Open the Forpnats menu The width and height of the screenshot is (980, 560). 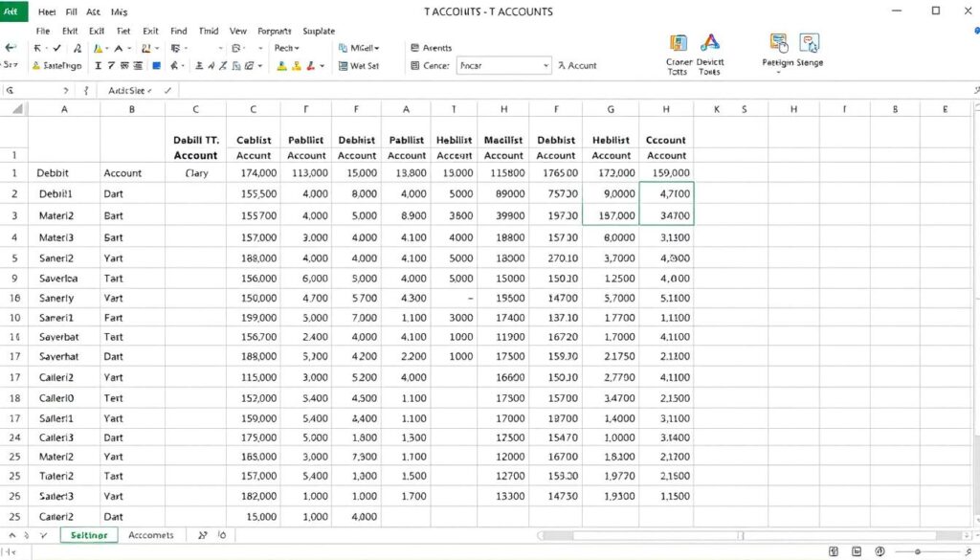point(275,31)
